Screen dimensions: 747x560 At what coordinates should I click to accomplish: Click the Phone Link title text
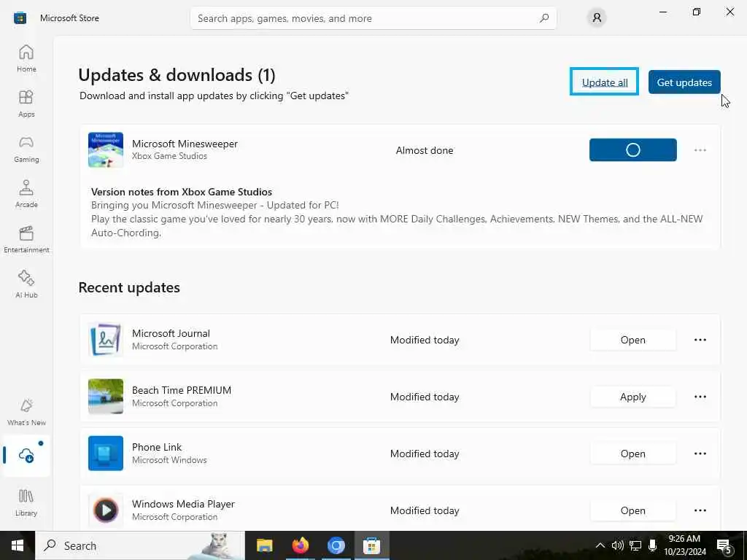[157, 447]
